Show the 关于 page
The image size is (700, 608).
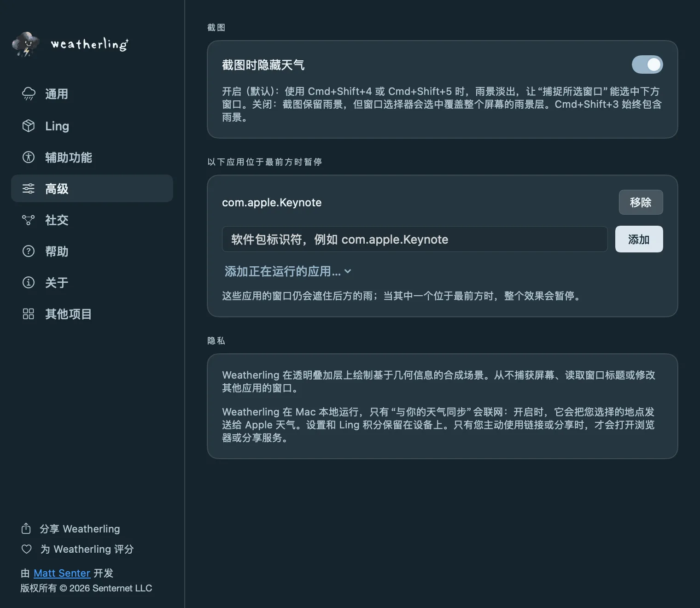(92, 282)
